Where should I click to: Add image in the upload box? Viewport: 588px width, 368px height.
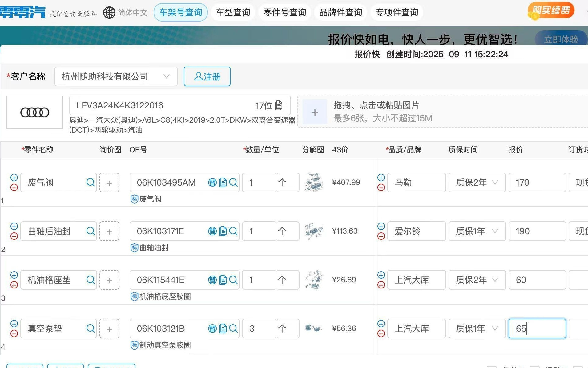pos(315,112)
